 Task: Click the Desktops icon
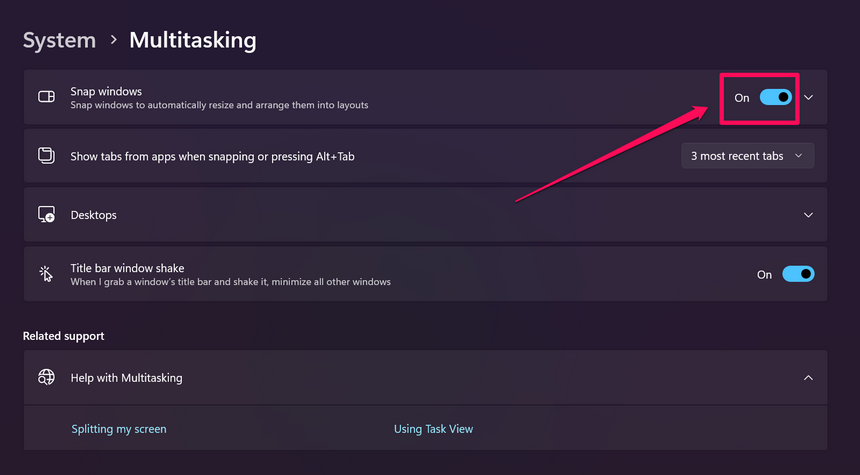coord(46,215)
